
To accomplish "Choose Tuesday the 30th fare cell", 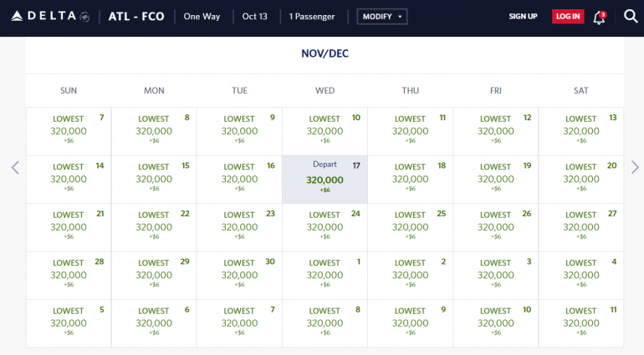I will [239, 275].
